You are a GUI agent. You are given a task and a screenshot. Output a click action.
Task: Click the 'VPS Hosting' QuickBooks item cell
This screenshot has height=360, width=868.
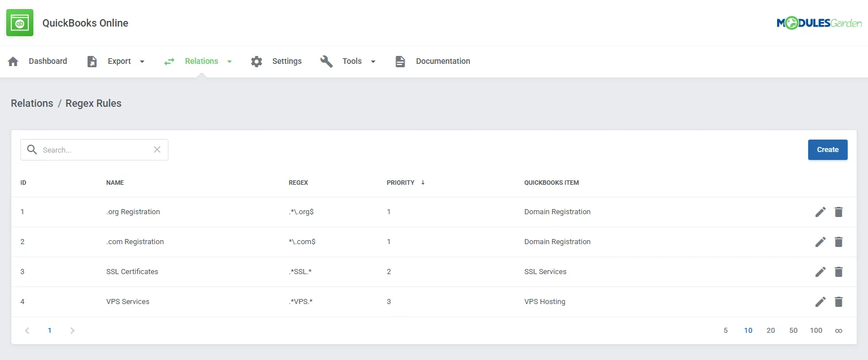tap(545, 302)
